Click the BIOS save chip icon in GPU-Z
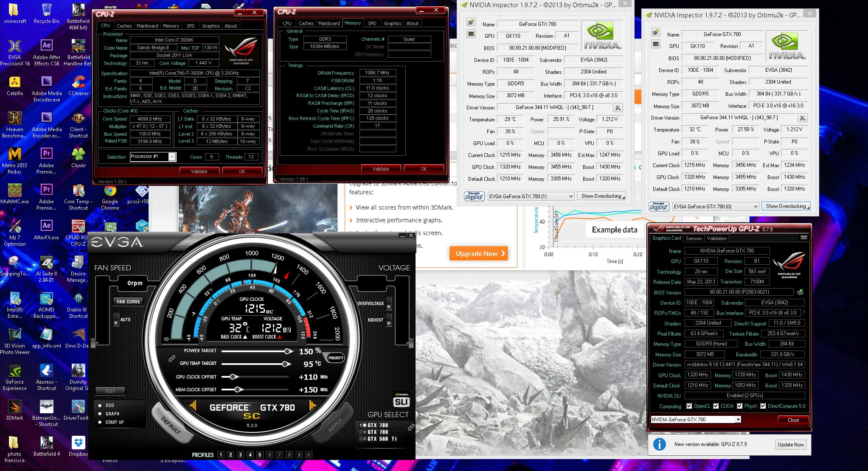This screenshot has height=471, width=868. [800, 292]
